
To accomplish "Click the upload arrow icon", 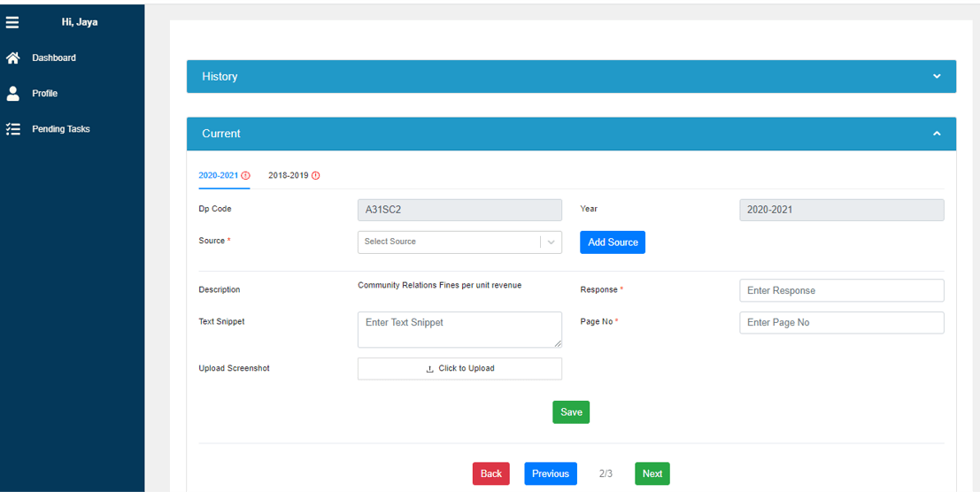I will (429, 369).
